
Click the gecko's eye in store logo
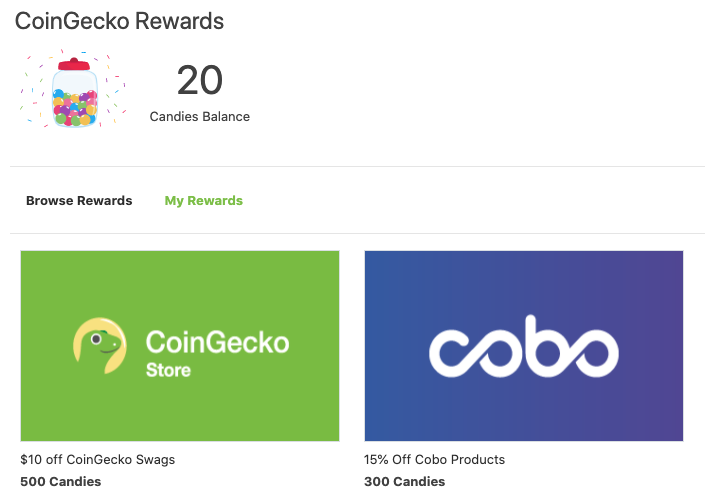click(96, 339)
